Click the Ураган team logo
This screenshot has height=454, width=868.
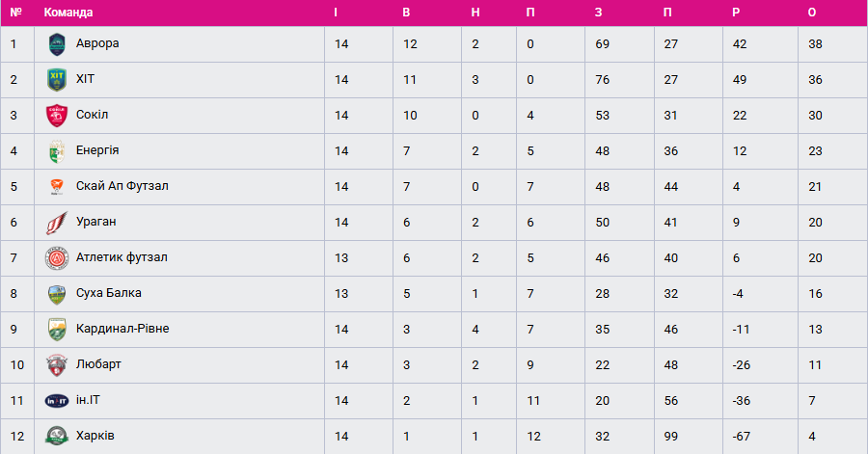[x=56, y=222]
